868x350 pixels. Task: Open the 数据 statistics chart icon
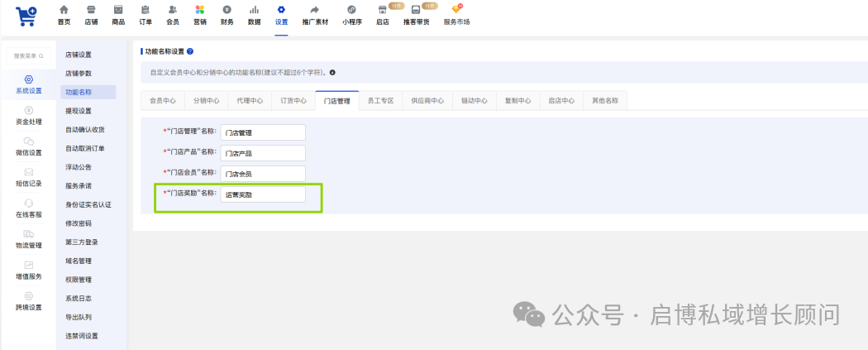[254, 10]
